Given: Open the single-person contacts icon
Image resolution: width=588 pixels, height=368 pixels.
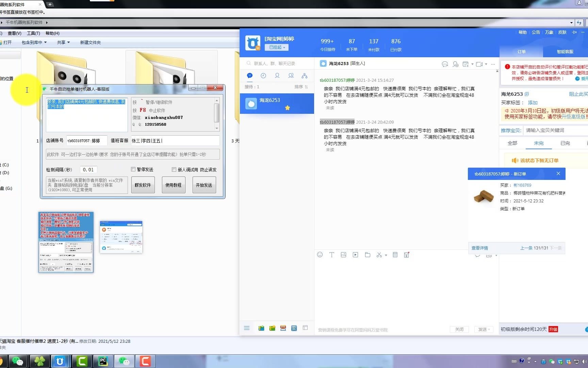Looking at the screenshot, I should (277, 76).
